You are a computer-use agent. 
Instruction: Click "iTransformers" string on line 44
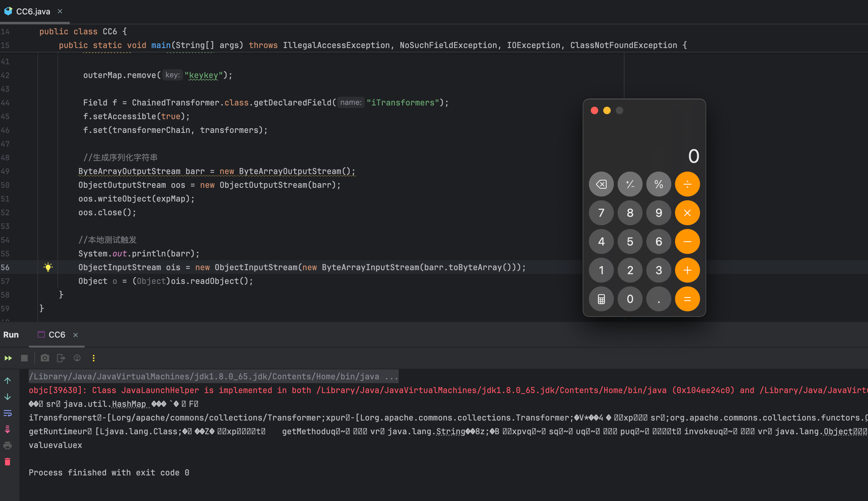click(x=402, y=103)
